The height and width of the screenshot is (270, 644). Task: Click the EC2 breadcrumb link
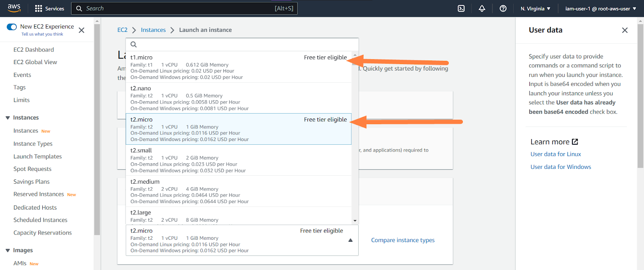coord(122,30)
